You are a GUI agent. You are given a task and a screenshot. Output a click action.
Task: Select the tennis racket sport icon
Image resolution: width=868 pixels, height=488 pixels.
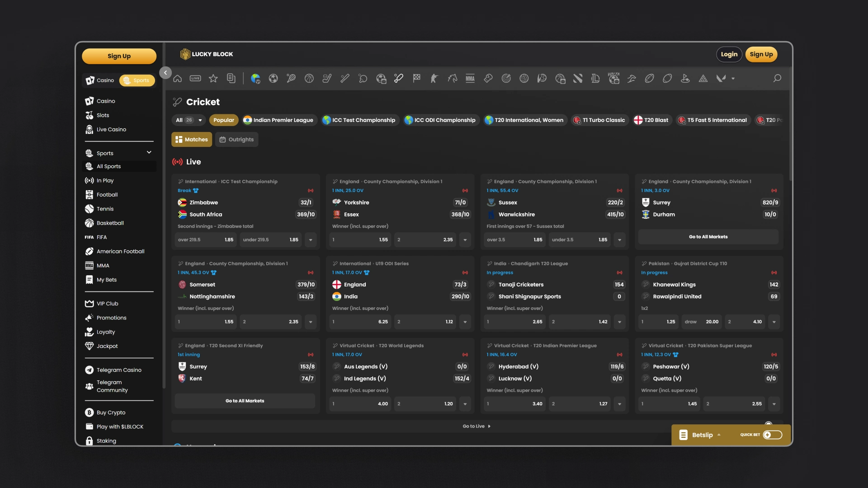[291, 79]
